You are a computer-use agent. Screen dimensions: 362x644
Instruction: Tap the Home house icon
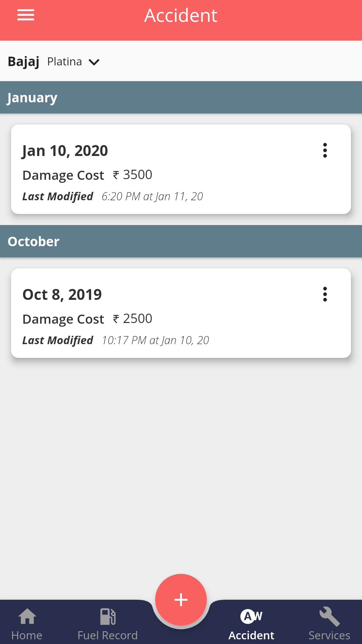tap(27, 616)
